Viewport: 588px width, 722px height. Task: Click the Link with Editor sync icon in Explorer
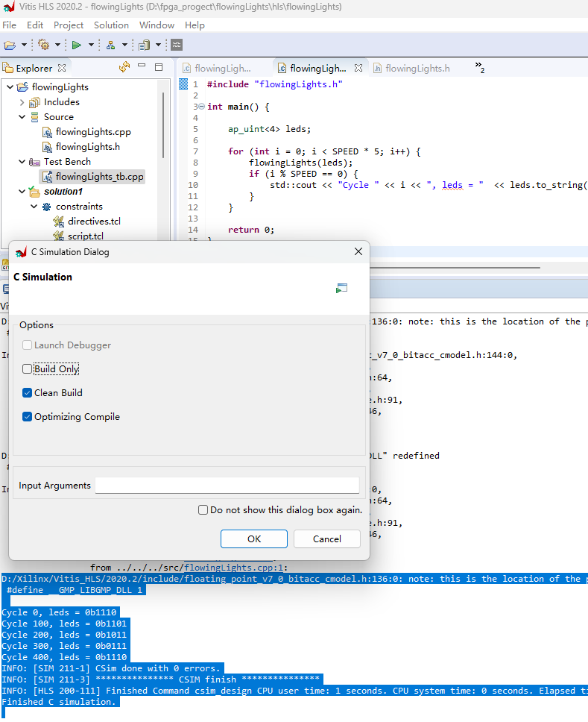[x=124, y=67]
